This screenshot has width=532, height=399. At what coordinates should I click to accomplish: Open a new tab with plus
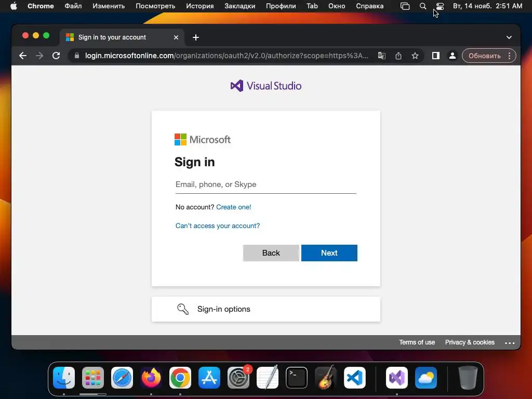pos(196,37)
